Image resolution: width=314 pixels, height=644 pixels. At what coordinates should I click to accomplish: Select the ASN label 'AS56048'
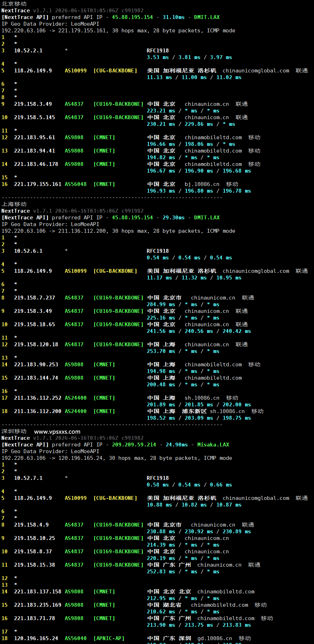pos(76,184)
